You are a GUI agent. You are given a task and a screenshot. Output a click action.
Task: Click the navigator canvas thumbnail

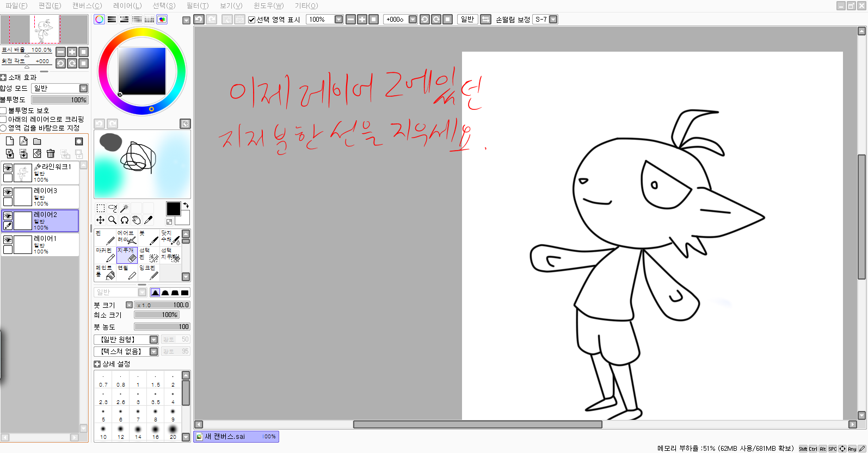point(45,29)
